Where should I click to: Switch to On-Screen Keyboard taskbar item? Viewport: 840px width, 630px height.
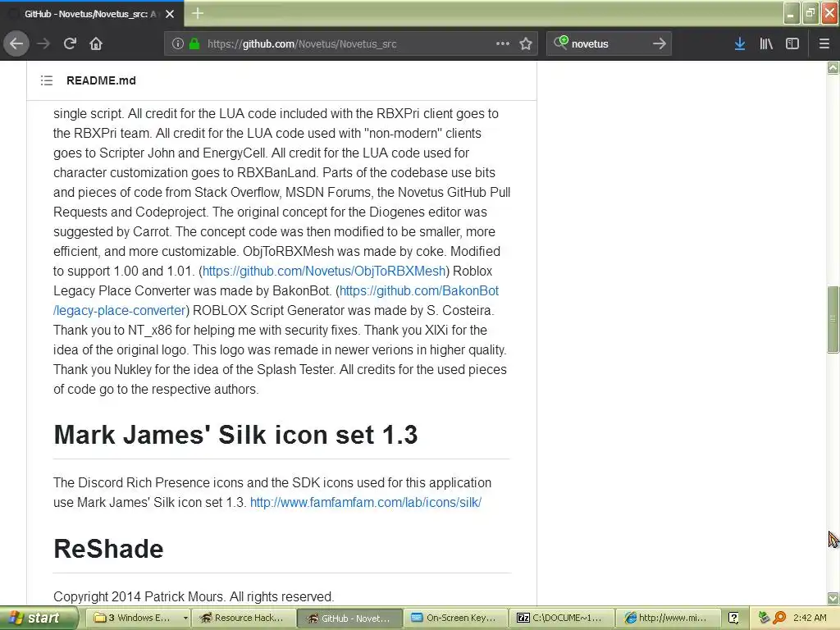[456, 618]
